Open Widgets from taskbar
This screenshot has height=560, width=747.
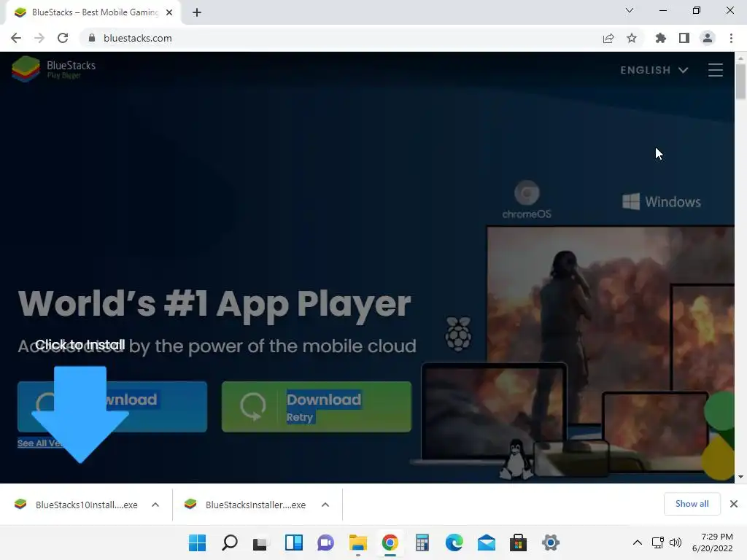pos(293,542)
